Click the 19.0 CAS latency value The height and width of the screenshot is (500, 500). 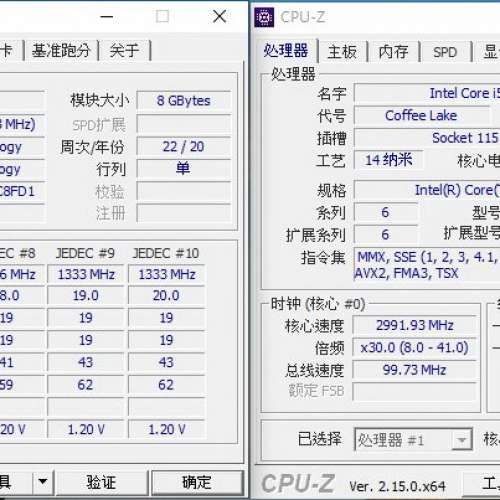[x=86, y=296]
